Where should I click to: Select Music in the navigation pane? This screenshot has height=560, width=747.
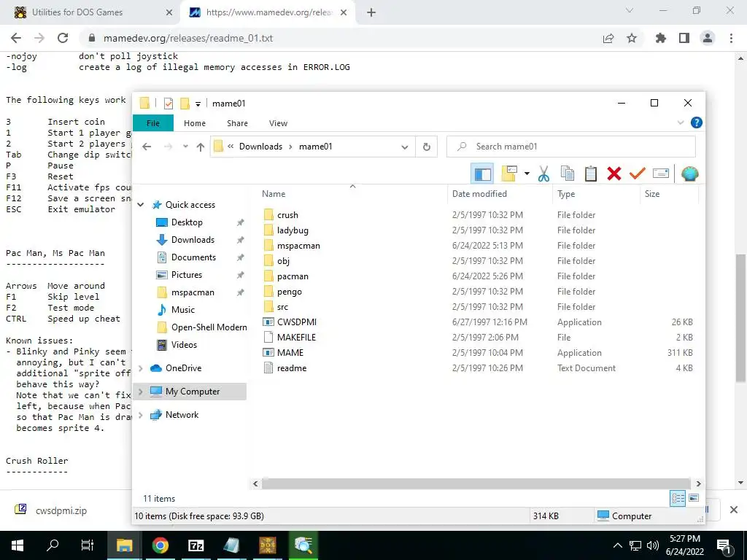point(183,310)
